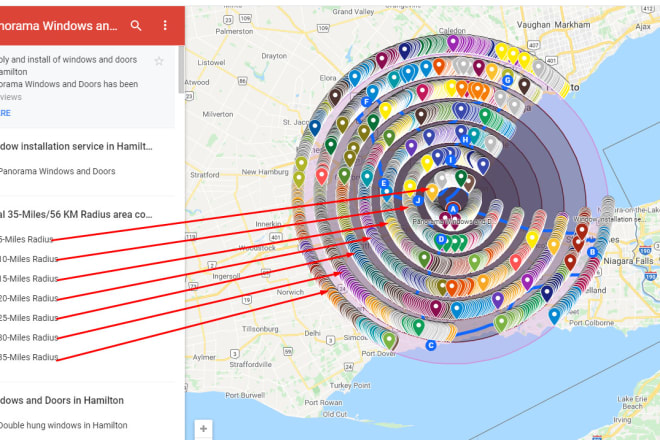The width and height of the screenshot is (660, 440).
Task: Click the Turkey Point map label
Action: [350, 385]
